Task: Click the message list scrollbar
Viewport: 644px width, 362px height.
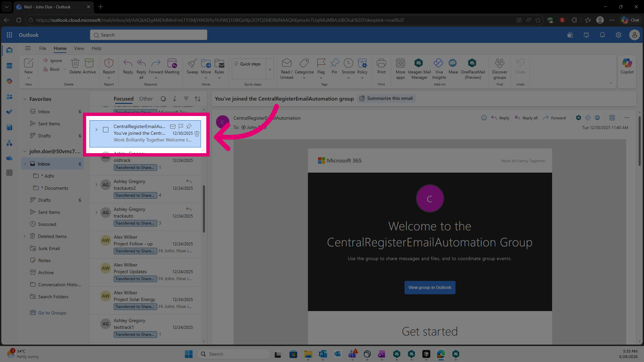Action: pos(204,209)
